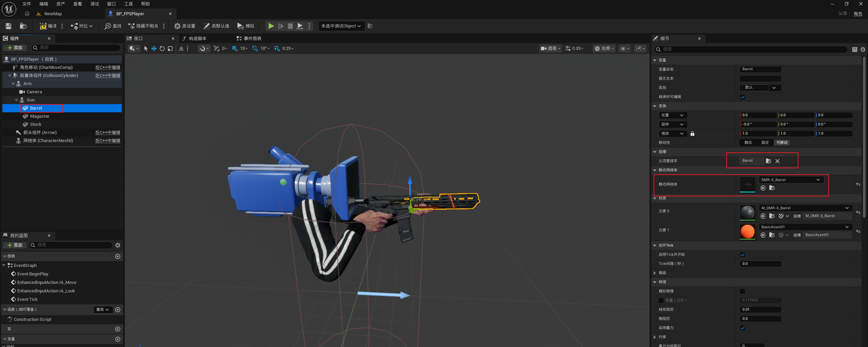The image size is (868, 347).
Task: Open 我的蓝图 panel settings gear
Action: pos(118,245)
